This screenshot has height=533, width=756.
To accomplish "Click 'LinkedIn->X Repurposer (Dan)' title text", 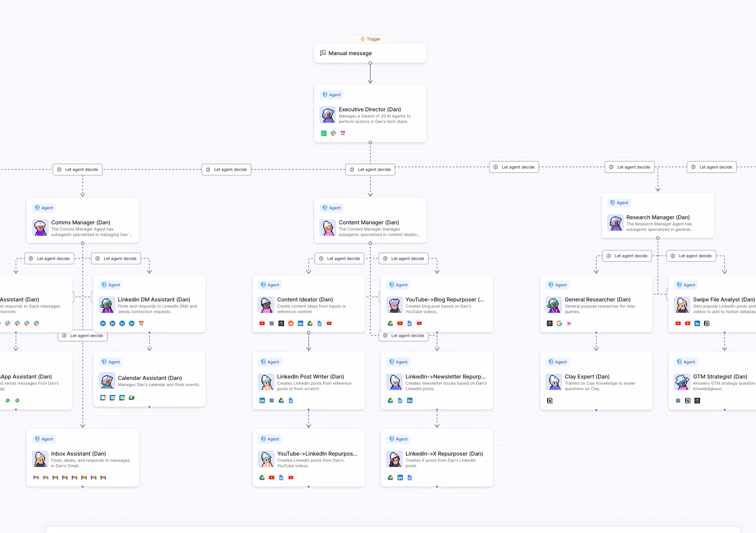I will (444, 454).
